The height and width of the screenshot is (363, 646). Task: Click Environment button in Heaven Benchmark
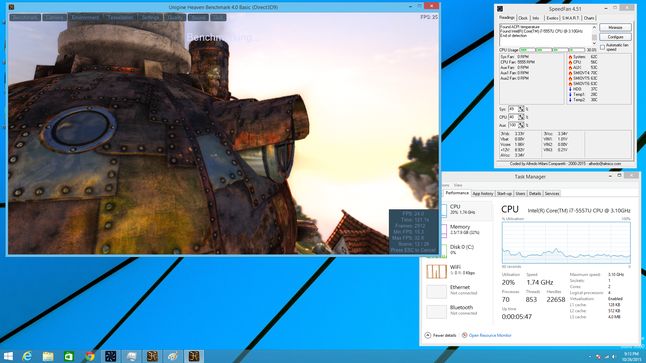pyautogui.click(x=85, y=17)
